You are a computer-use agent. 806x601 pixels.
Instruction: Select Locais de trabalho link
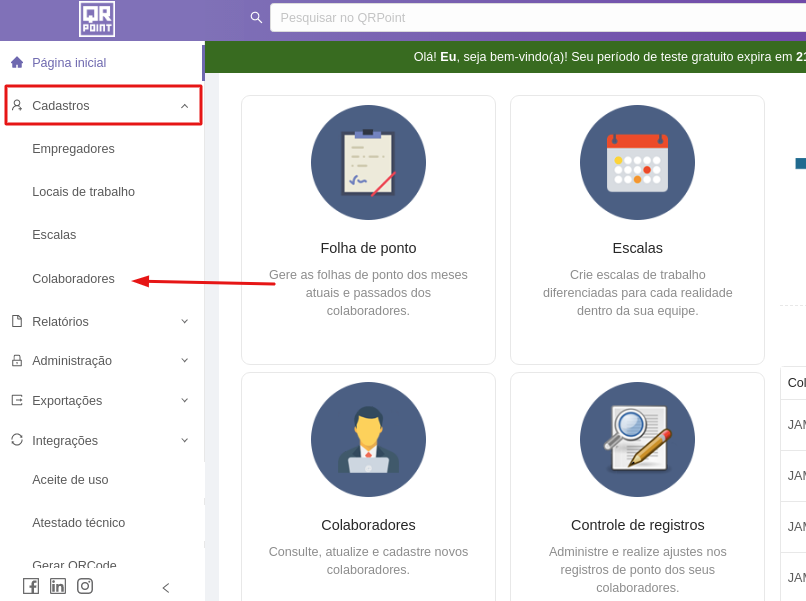point(83,192)
